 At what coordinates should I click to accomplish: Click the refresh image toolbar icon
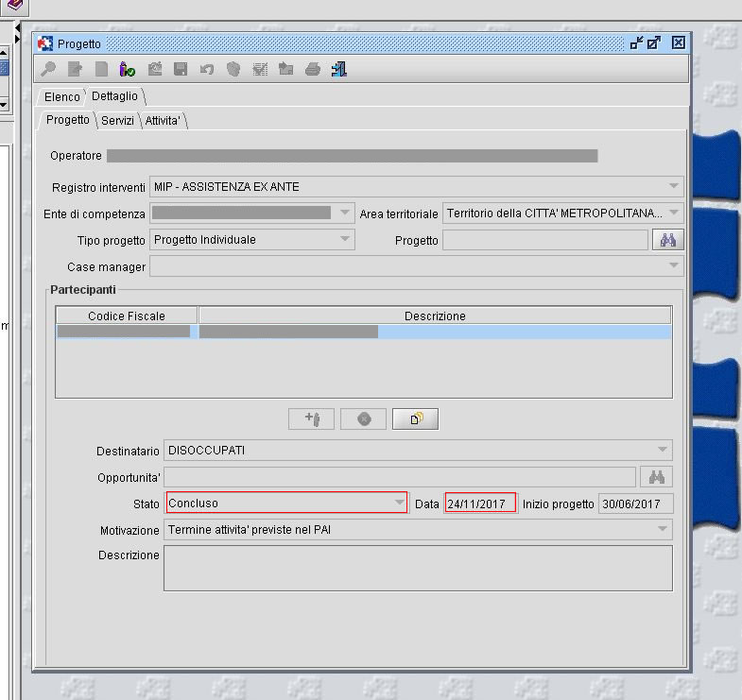[x=155, y=70]
